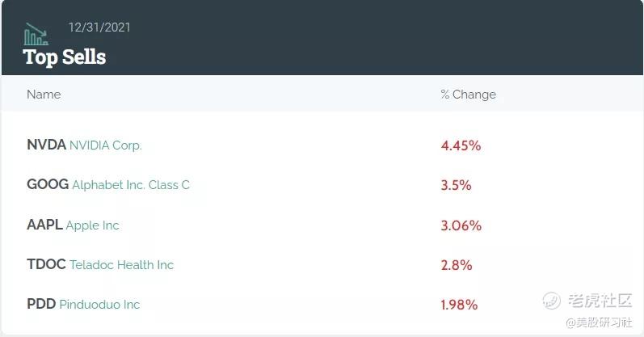Select the Apple Inc company name
Image resolution: width=644 pixels, height=337 pixels.
coord(92,225)
